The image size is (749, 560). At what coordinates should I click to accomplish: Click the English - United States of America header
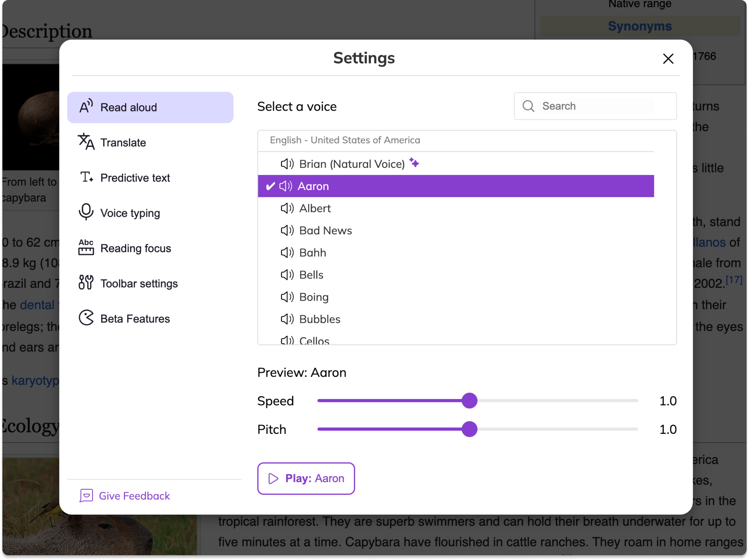(345, 140)
